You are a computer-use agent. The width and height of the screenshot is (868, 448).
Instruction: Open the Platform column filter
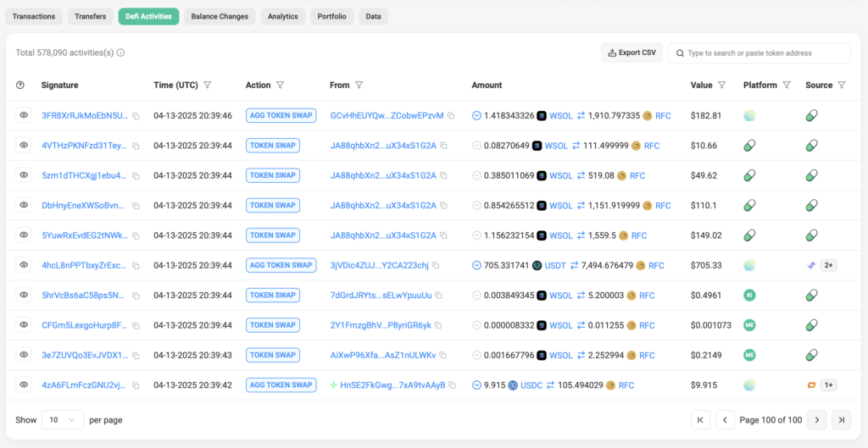click(x=787, y=86)
